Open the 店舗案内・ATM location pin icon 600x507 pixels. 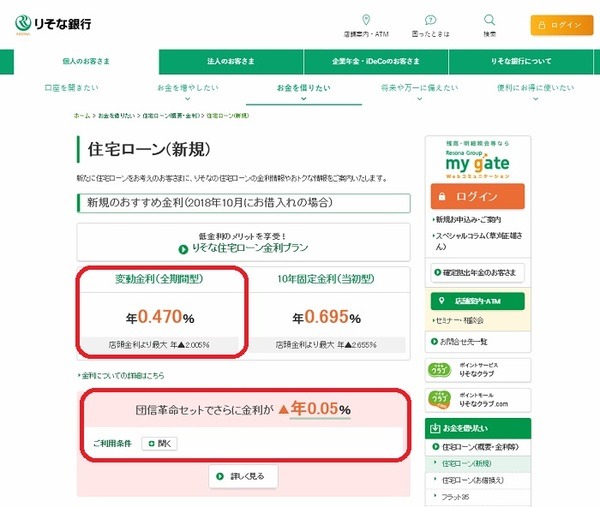366,20
